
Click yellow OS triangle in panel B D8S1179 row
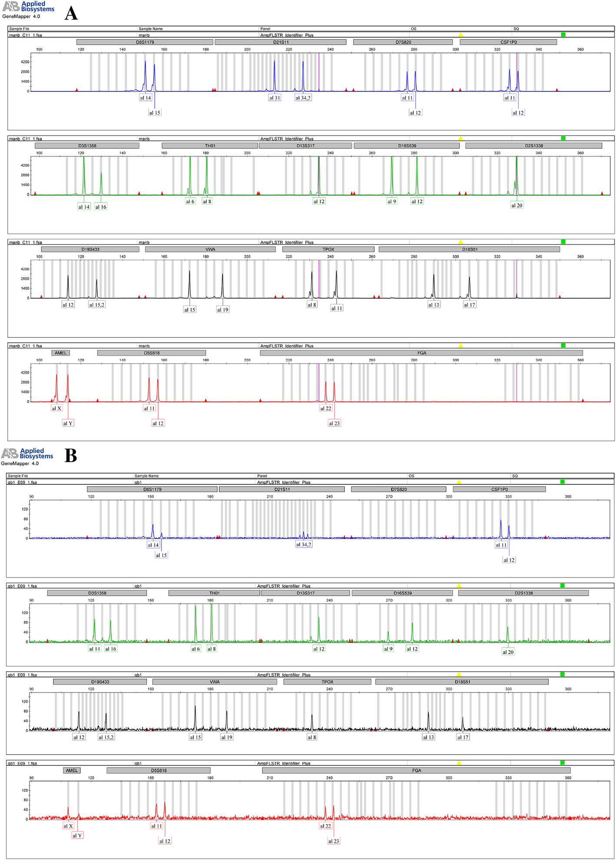(459, 482)
